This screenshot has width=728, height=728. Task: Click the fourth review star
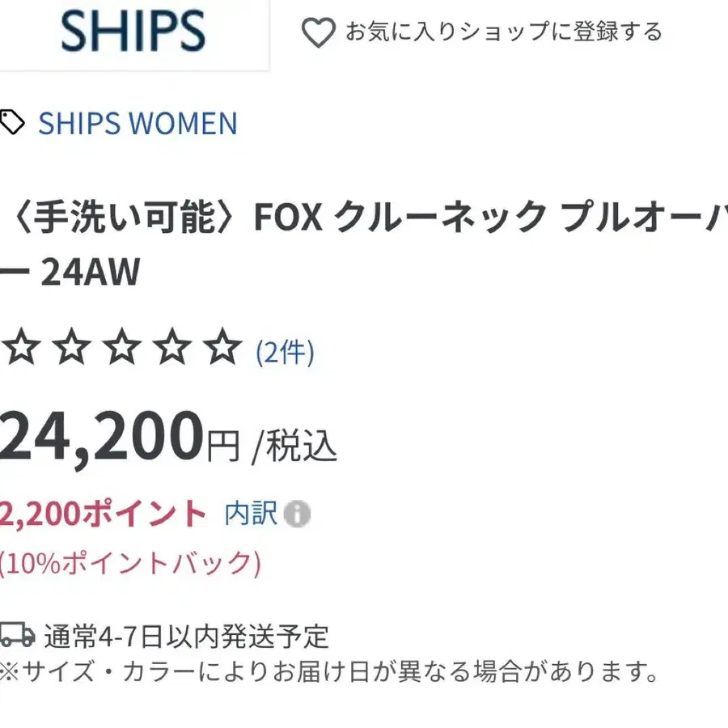coord(172,349)
